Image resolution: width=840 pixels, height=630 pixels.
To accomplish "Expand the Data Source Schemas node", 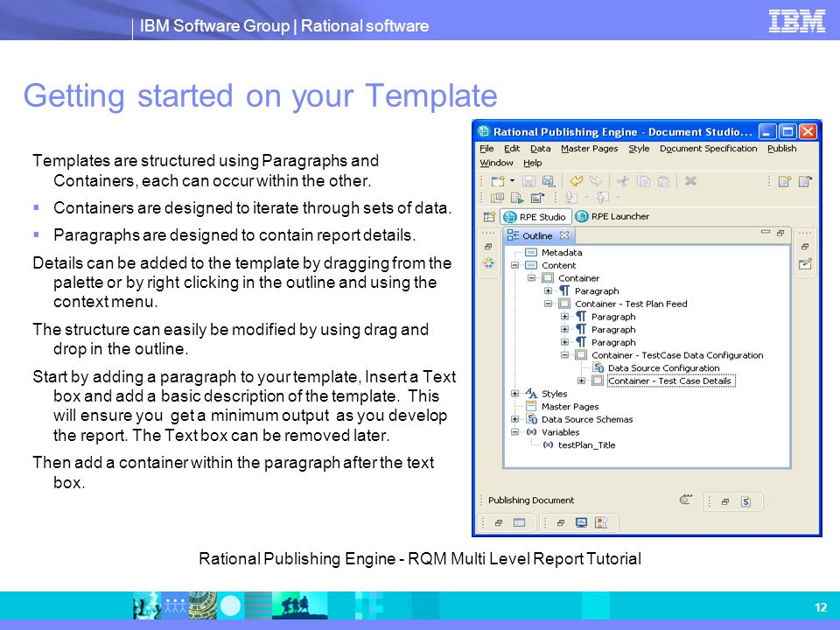I will coord(514,419).
